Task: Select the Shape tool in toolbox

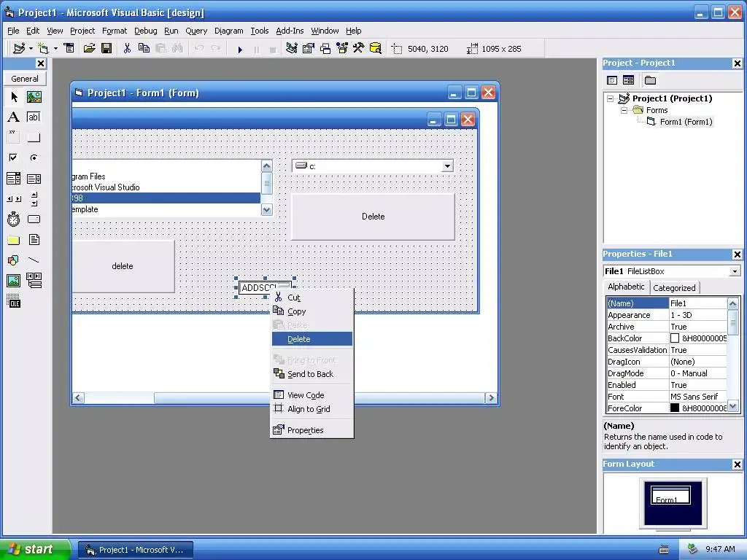Action: pos(14,260)
